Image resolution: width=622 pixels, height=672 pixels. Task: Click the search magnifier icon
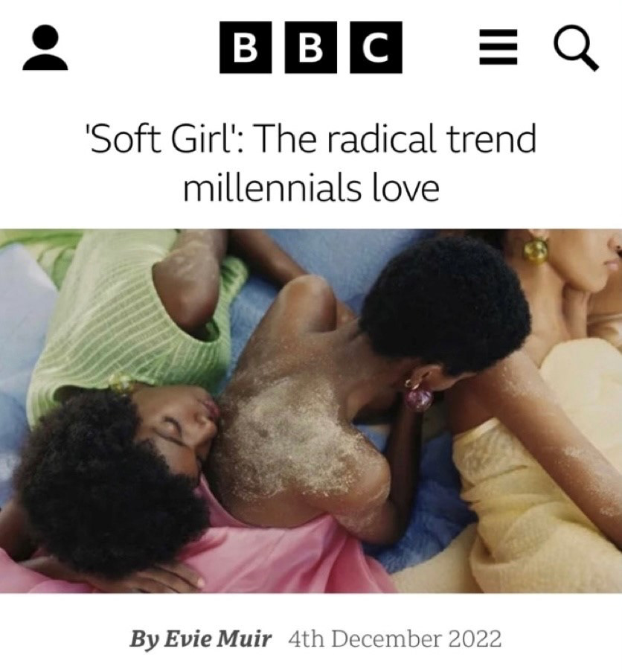pyautogui.click(x=576, y=48)
